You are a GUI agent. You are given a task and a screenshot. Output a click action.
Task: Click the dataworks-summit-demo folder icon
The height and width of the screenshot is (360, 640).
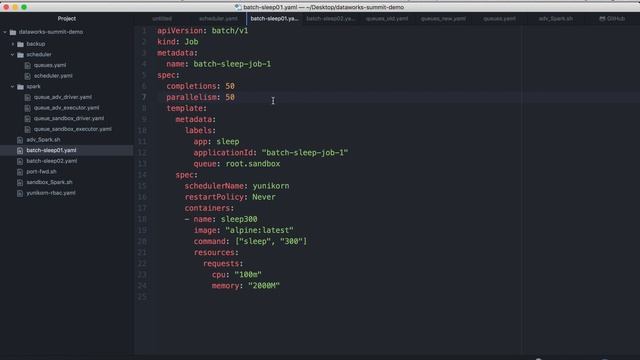[x=13, y=32]
